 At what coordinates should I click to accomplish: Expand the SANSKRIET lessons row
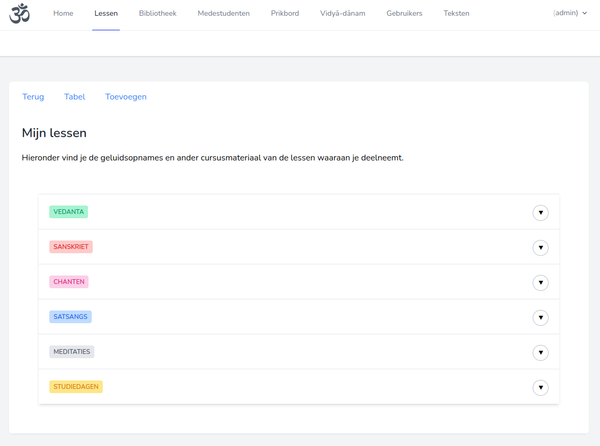coord(540,247)
